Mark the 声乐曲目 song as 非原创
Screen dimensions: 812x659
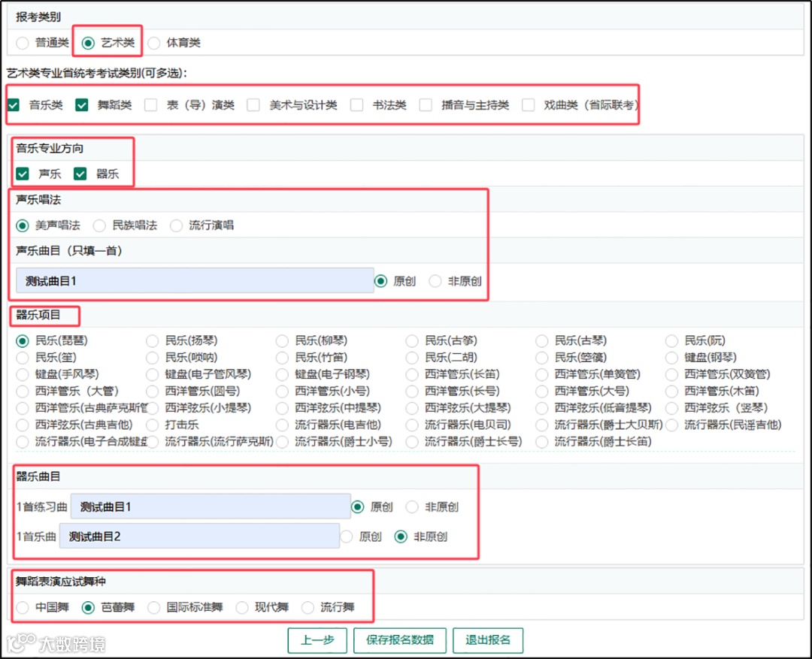coord(435,281)
